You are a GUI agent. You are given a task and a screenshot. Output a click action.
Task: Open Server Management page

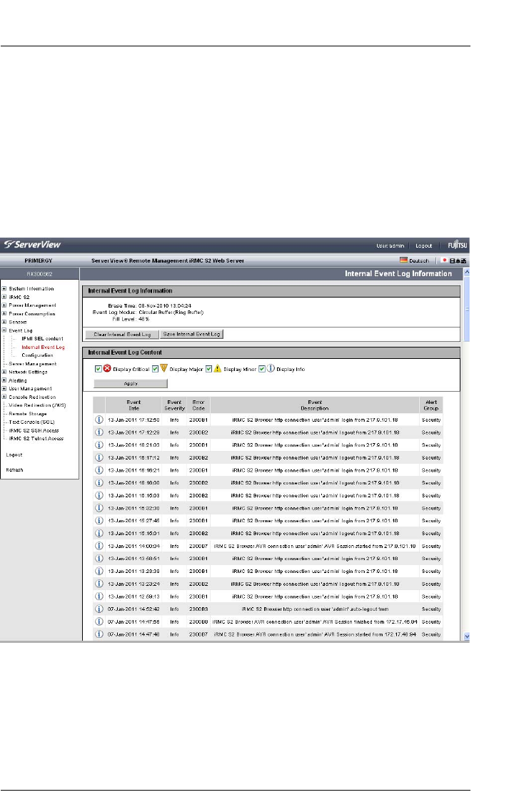click(33, 363)
